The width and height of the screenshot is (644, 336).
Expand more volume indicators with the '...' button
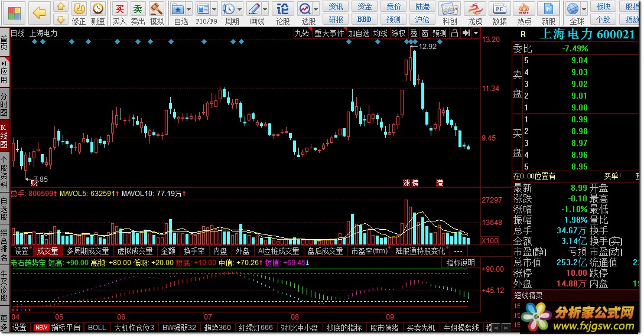click(458, 251)
